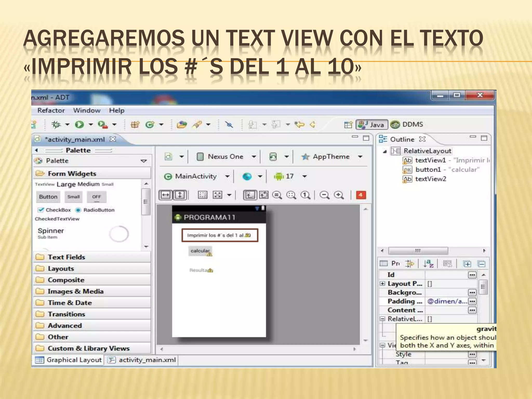
Task: Open the Window menu
Action: click(x=87, y=110)
